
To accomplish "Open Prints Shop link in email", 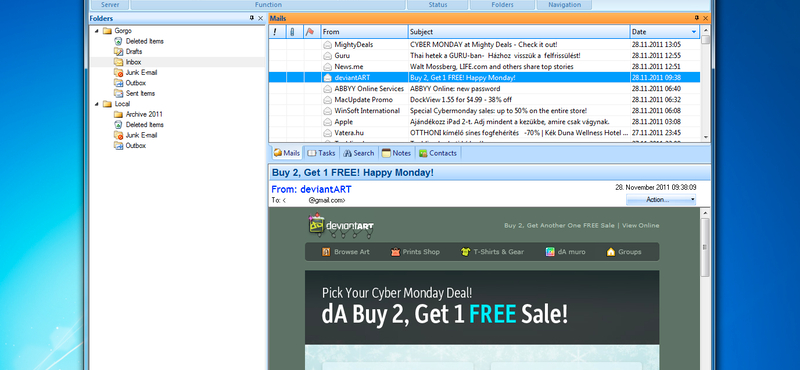I will (x=415, y=252).
